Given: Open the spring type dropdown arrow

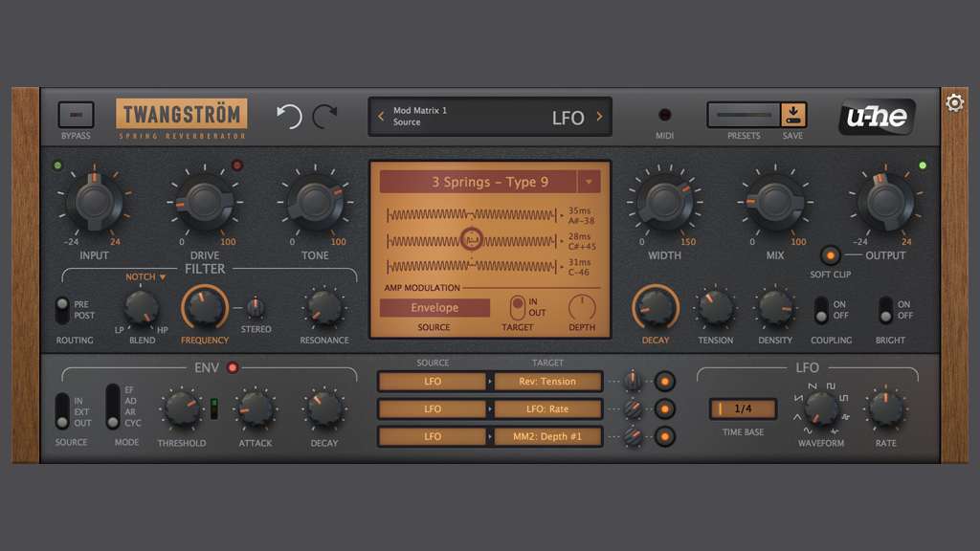Looking at the screenshot, I should point(589,182).
